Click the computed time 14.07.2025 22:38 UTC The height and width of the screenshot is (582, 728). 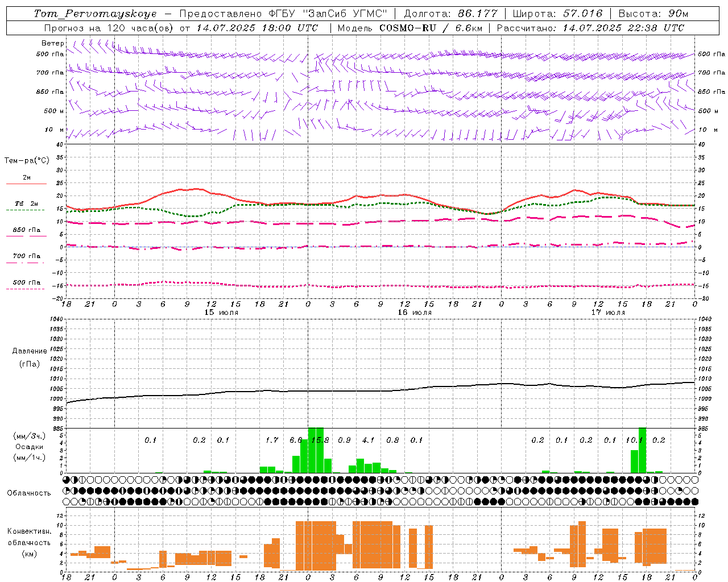(x=623, y=28)
